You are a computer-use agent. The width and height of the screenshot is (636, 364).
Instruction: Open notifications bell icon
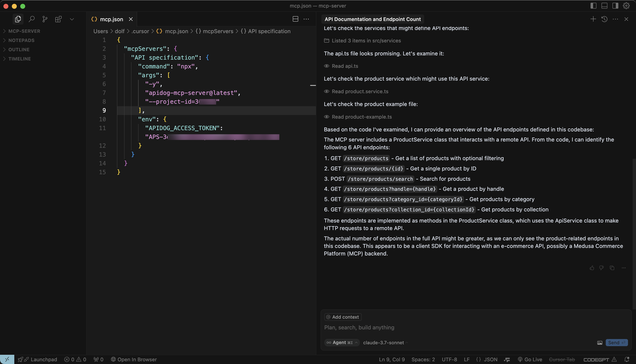[627, 360]
